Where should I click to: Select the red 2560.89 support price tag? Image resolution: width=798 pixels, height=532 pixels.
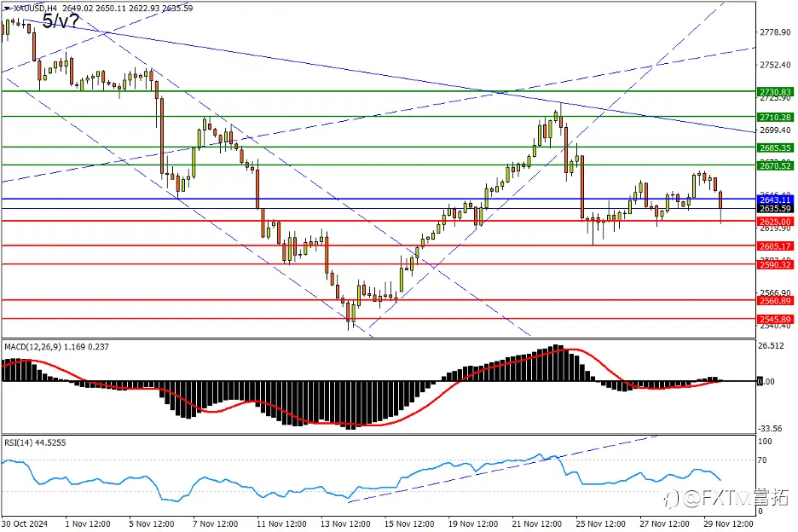775,301
